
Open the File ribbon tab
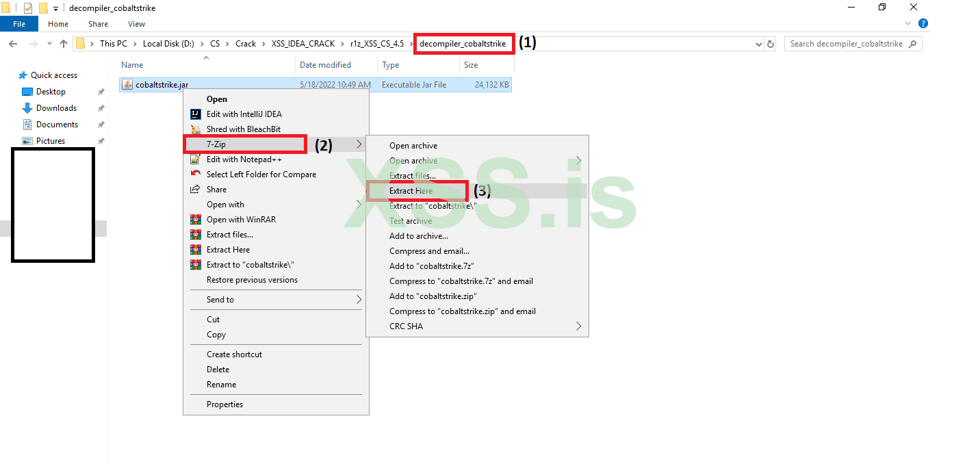click(19, 24)
